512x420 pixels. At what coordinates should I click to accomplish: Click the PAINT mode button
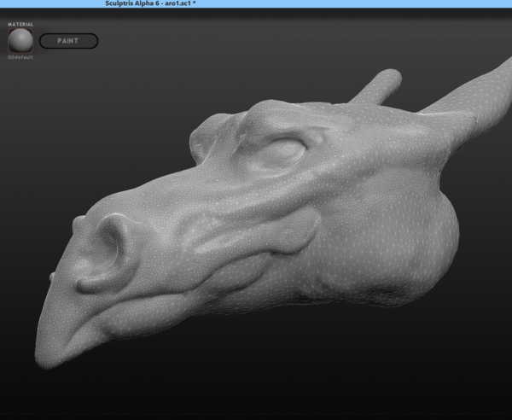pos(68,41)
